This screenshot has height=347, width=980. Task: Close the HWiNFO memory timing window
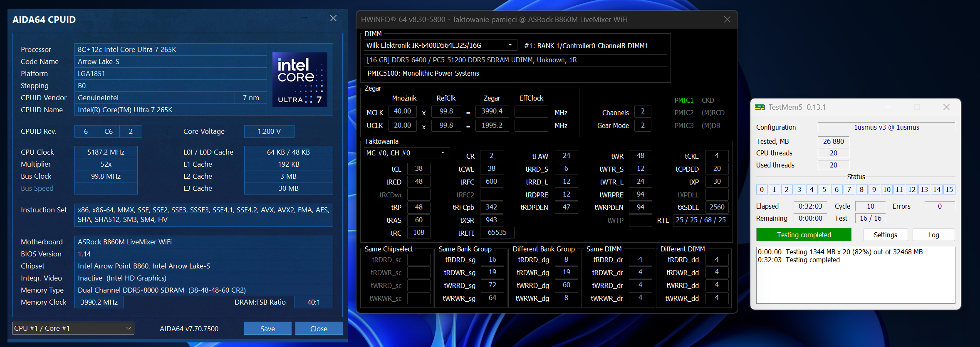[x=727, y=20]
